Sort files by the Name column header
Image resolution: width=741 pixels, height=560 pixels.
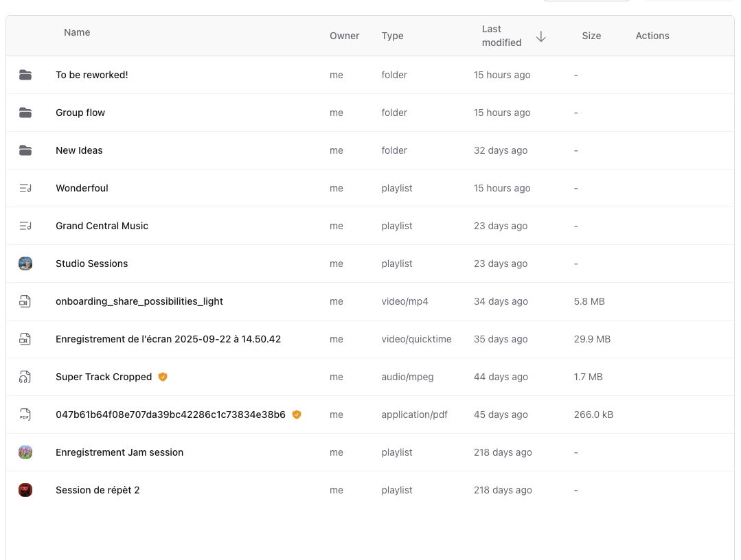point(77,32)
